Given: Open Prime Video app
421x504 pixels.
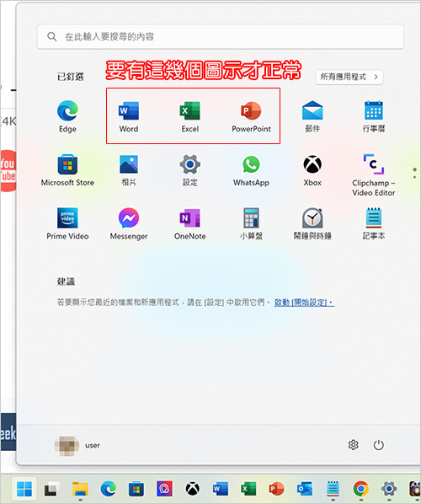Looking at the screenshot, I should click(67, 223).
